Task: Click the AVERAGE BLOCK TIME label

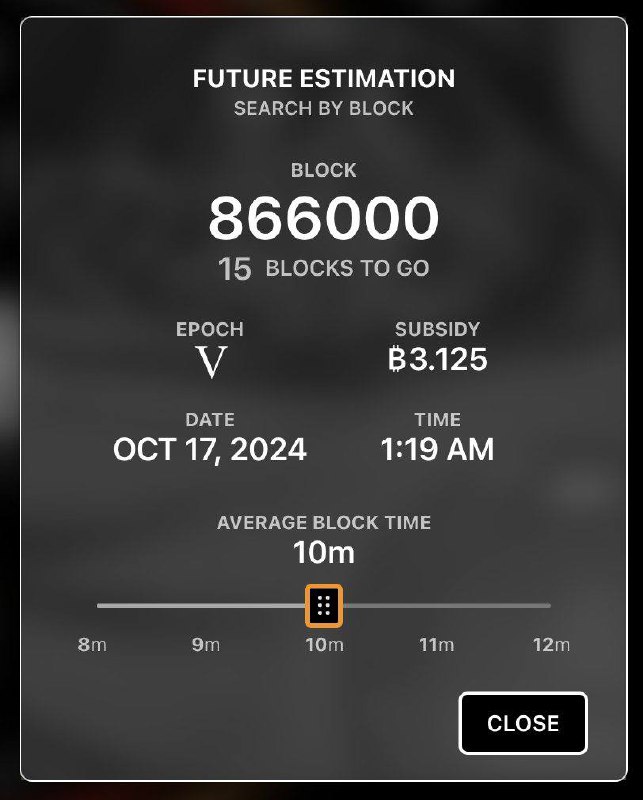Action: 324,523
